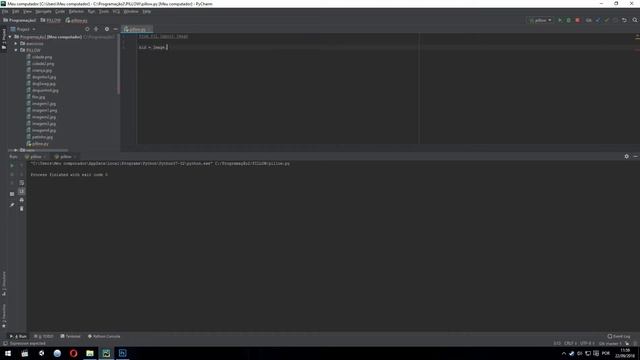Clear console output with trash icon
The image size is (640, 360).
coord(22,209)
